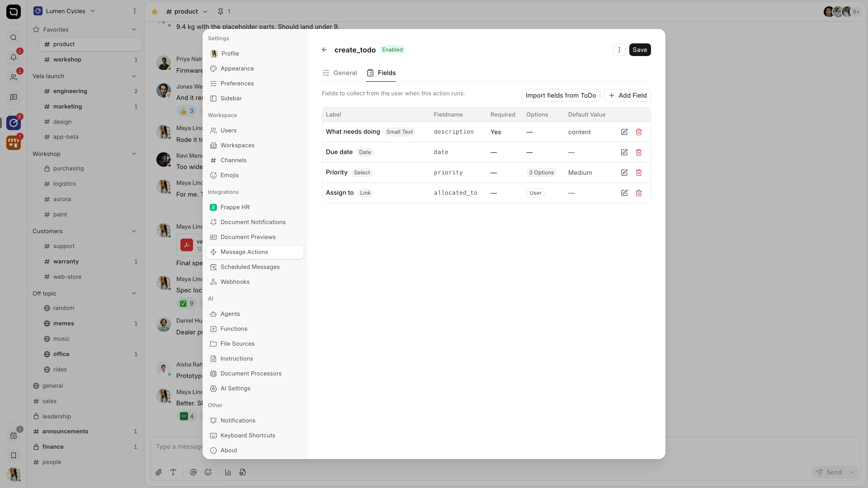This screenshot has width=868, height=488.
Task: Open Send options dropdown arrow
Action: [x=852, y=472]
